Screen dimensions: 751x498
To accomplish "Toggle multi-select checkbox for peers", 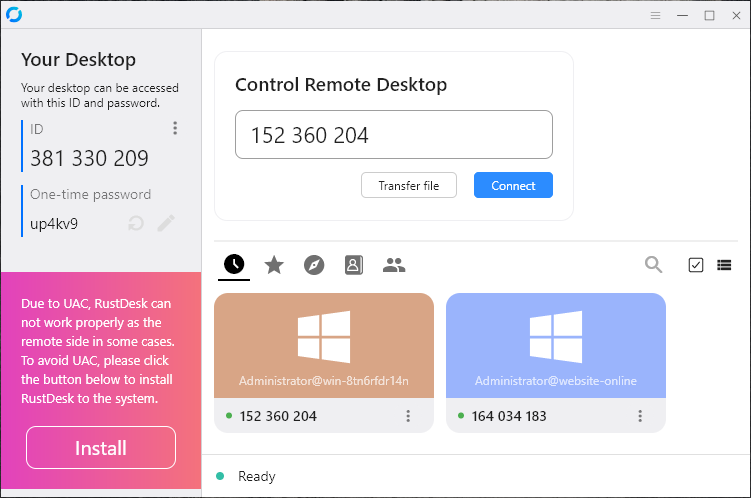I will point(695,265).
